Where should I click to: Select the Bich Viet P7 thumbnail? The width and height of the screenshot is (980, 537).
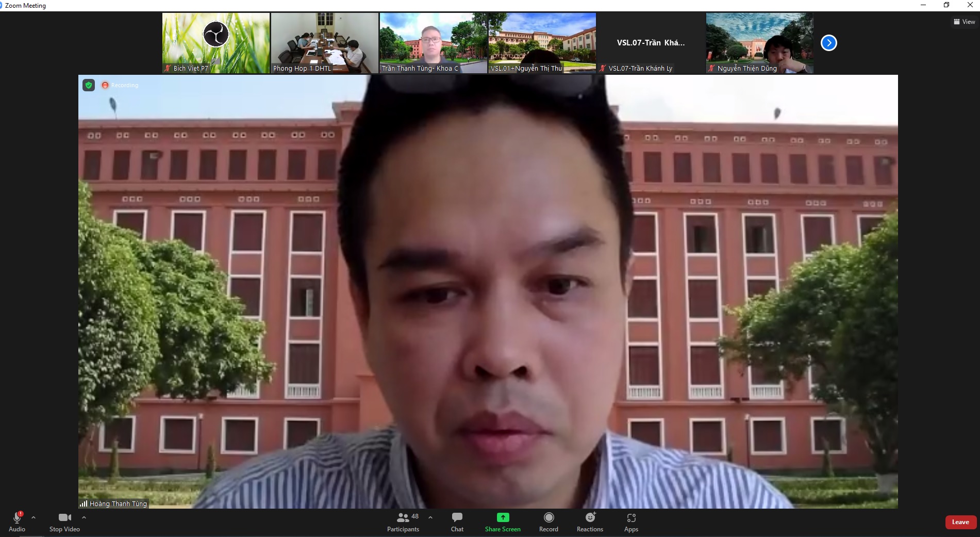click(216, 43)
